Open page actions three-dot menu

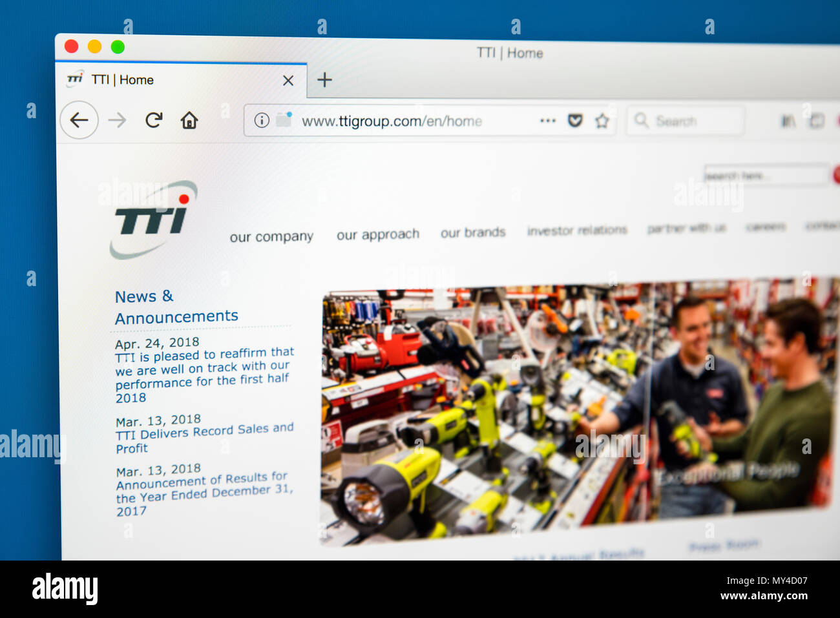(x=548, y=121)
